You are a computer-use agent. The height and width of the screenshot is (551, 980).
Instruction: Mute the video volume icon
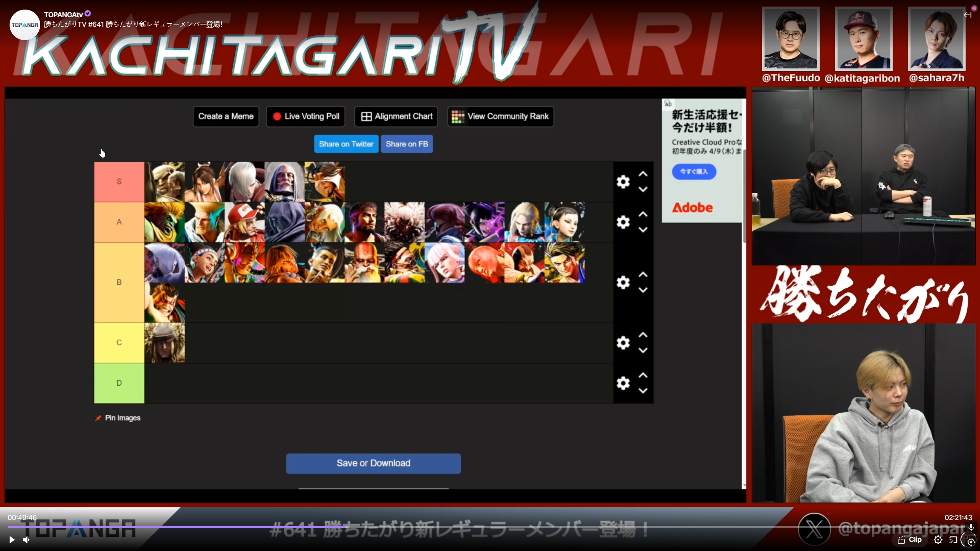tap(26, 540)
